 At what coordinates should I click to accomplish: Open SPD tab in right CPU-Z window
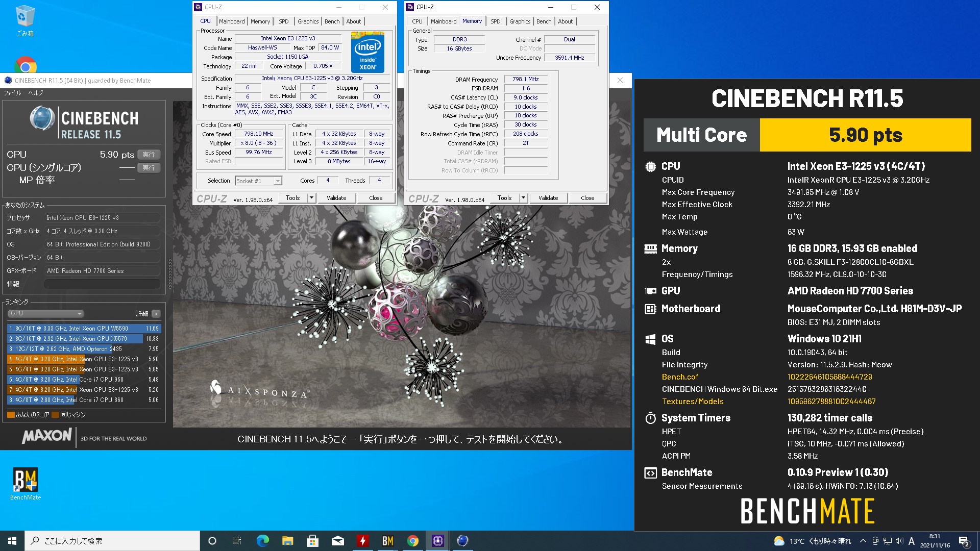click(496, 21)
